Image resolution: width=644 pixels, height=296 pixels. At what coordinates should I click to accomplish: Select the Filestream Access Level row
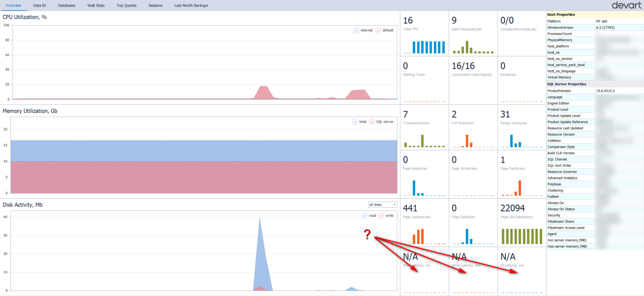595,228
